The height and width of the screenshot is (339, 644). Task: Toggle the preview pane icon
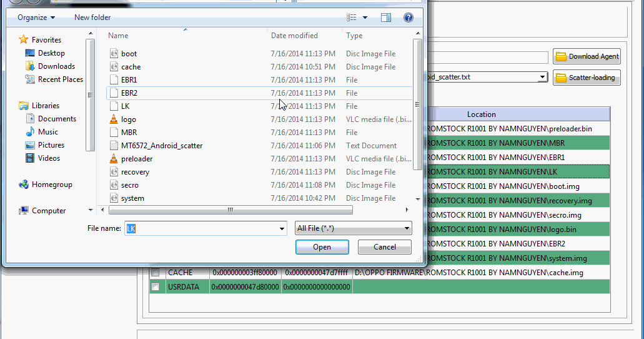(385, 18)
